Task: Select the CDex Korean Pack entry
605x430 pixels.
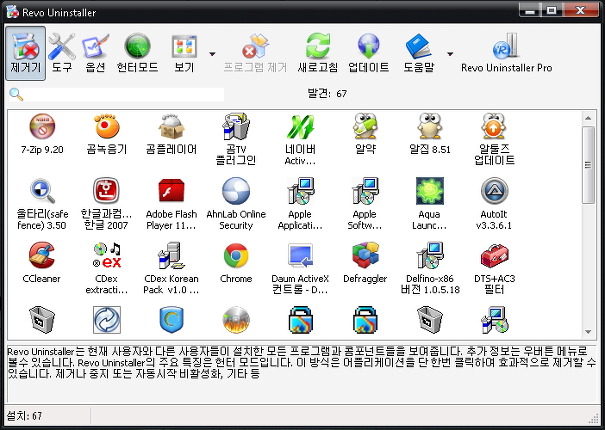Action: coord(171,268)
